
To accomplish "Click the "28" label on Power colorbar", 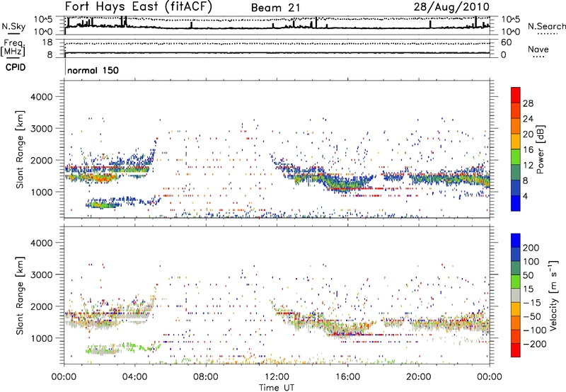I will [528, 103].
